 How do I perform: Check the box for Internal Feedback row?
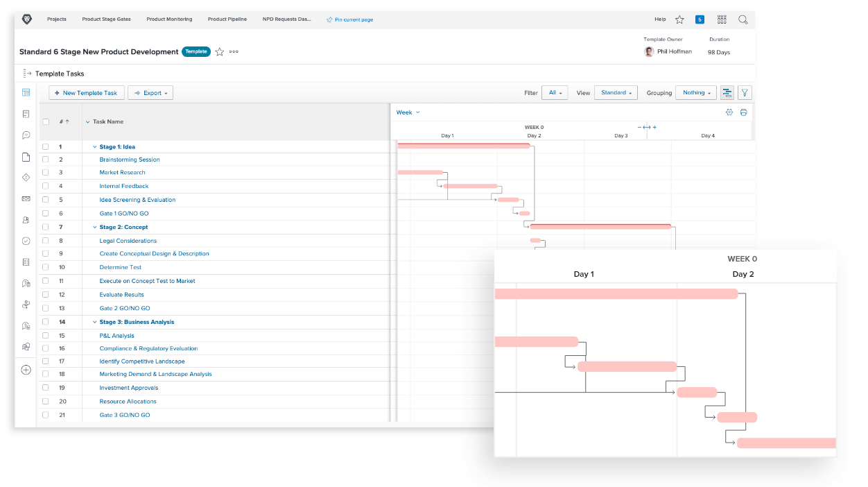click(46, 186)
